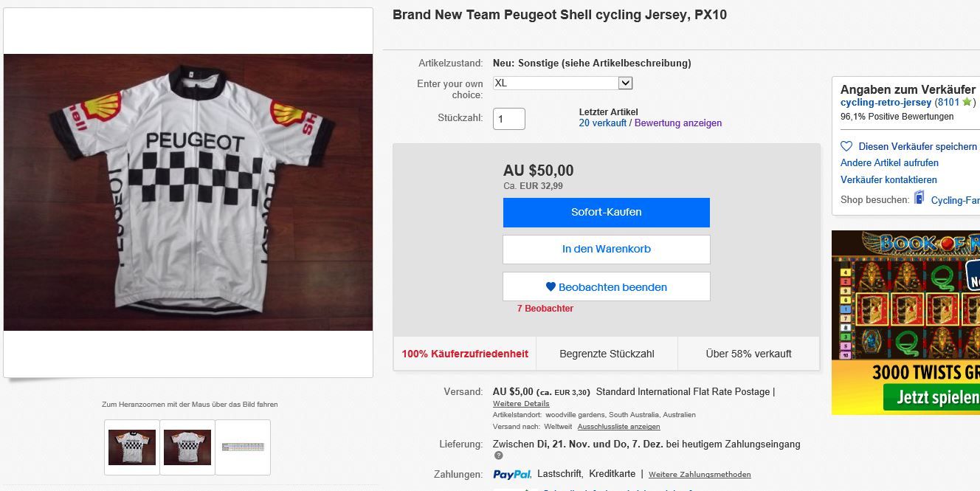The width and height of the screenshot is (980, 491).
Task: Click the Bewertung anzeigen link
Action: click(678, 123)
